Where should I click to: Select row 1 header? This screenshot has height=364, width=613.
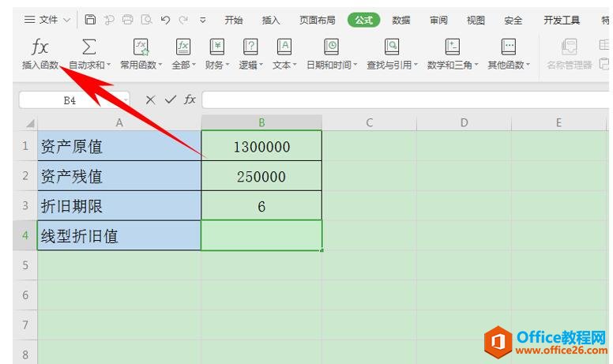[x=25, y=145]
